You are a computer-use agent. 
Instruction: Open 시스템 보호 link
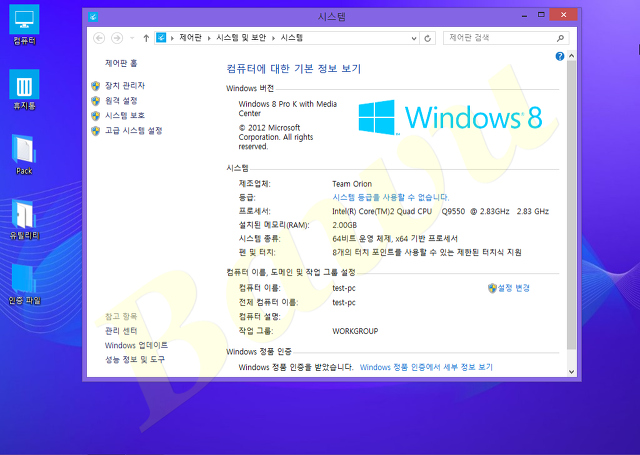click(125, 115)
